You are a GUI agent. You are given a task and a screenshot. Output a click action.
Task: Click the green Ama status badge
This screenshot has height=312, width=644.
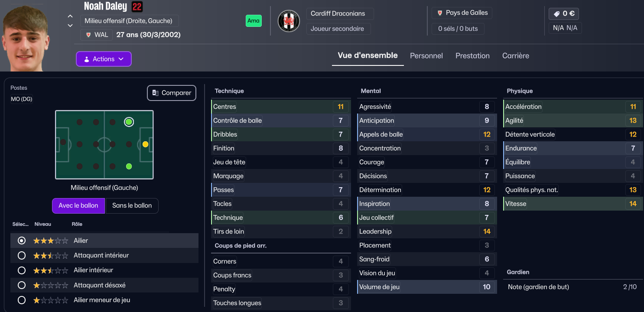(x=254, y=21)
